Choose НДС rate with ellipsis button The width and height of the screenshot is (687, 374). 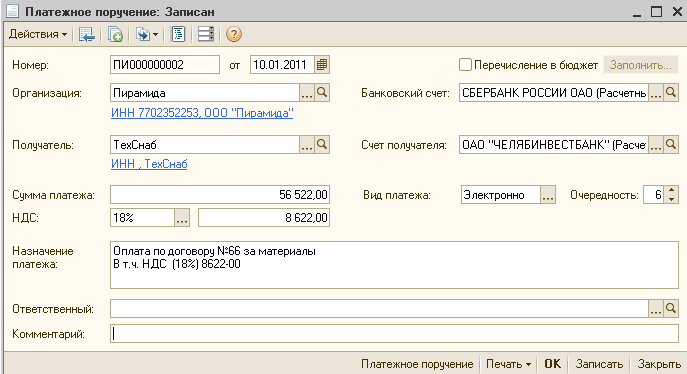pos(182,218)
